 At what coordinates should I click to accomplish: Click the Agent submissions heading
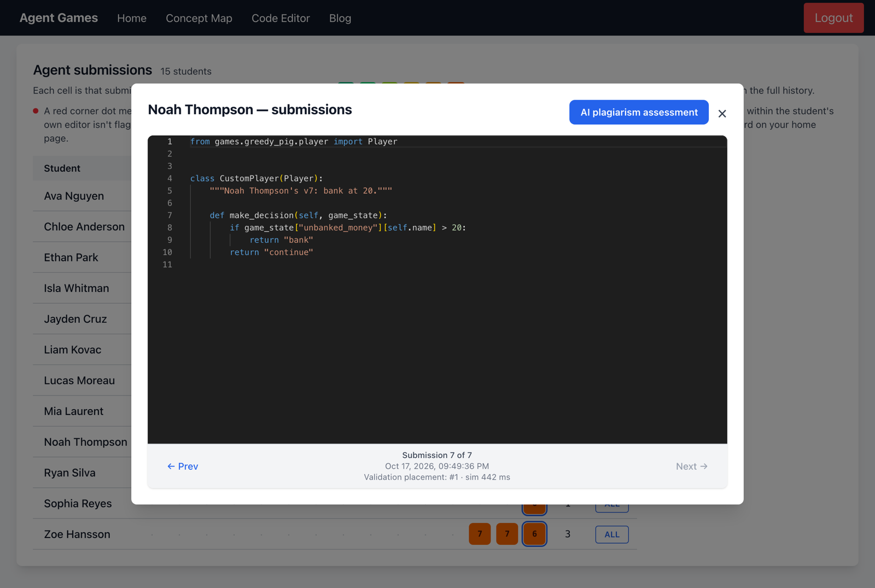(x=92, y=70)
